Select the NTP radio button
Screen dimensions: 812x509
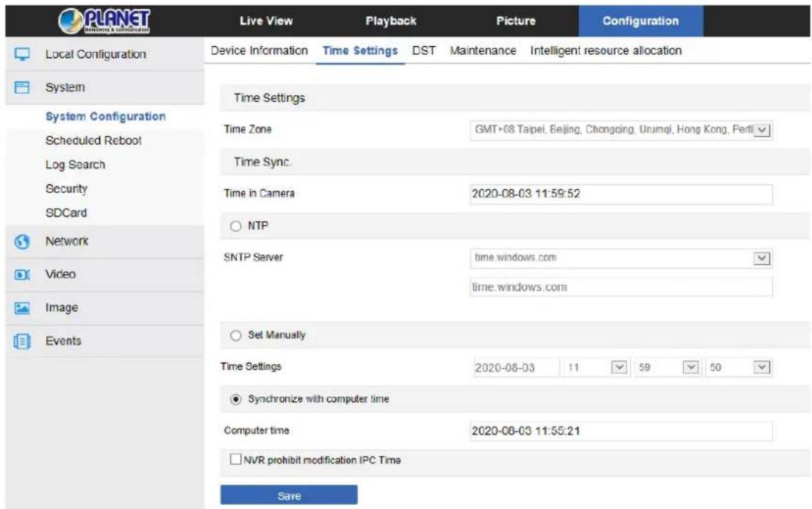(236, 226)
